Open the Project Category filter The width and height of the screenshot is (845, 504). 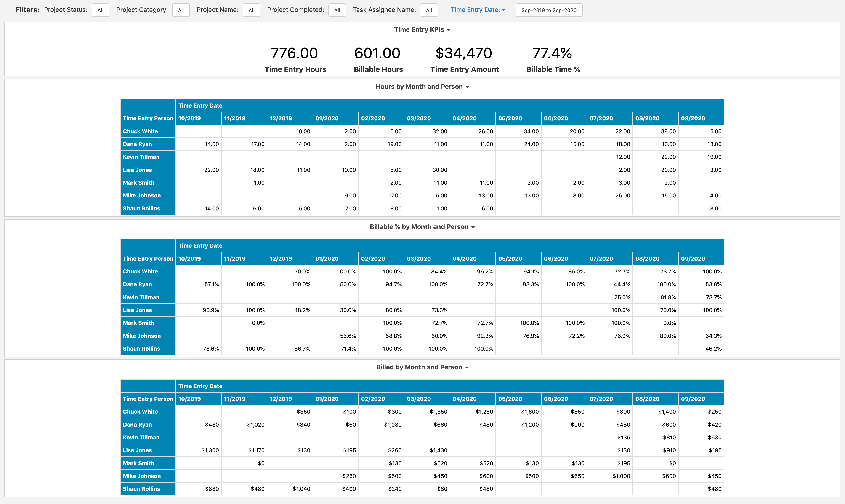[x=181, y=10]
